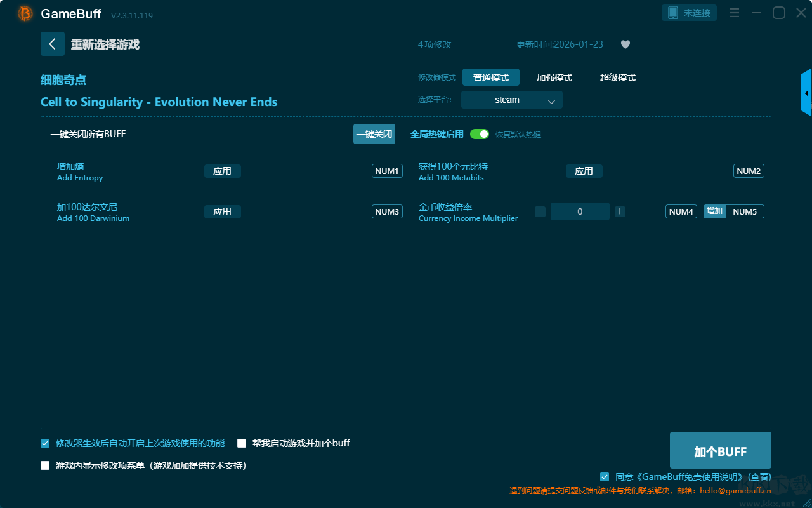Click the 增加熵 cheat label
The height and width of the screenshot is (508, 812).
70,166
